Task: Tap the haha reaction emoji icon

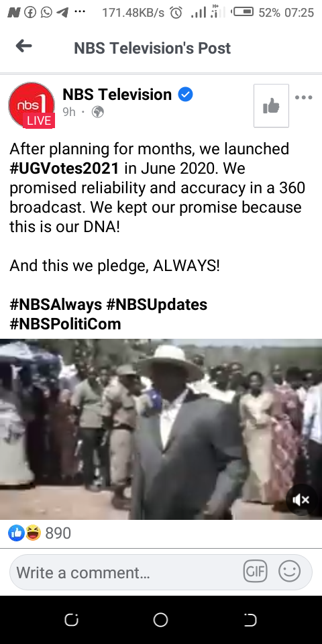Action: [33, 533]
